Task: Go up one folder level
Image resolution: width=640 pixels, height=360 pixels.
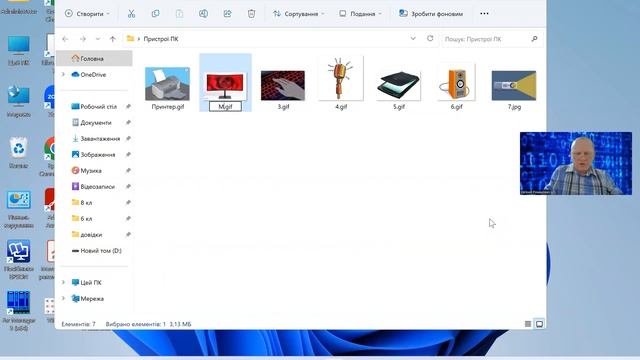Action: click(113, 39)
